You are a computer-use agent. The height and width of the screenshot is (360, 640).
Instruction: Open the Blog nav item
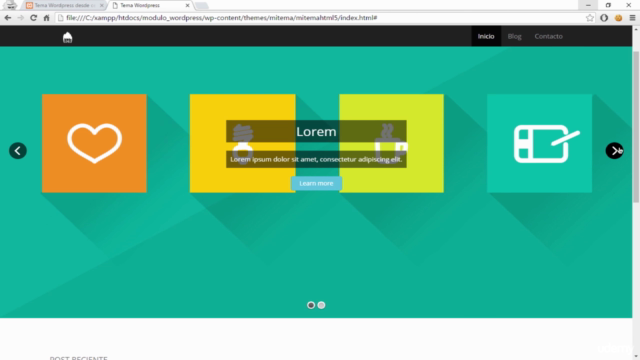tap(514, 36)
